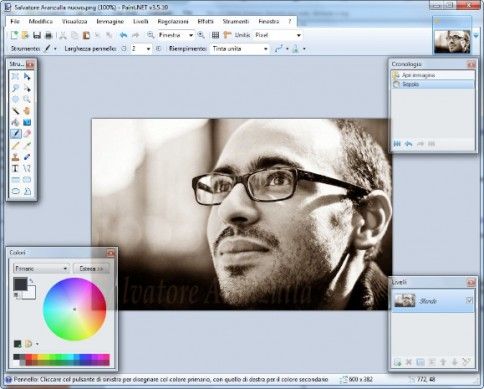Select the Rectangle Select tool

point(15,77)
